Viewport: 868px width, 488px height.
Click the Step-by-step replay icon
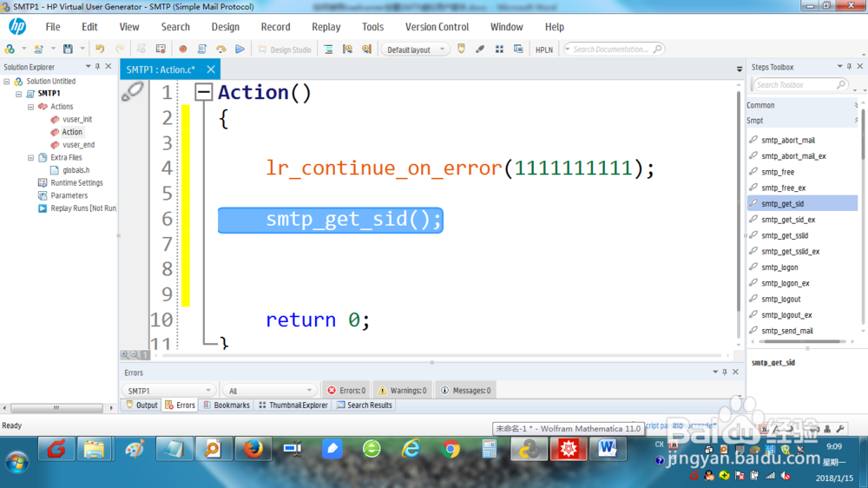(x=220, y=49)
